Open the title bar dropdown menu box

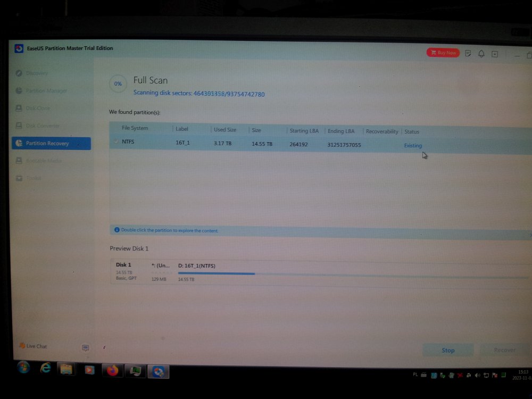tap(495, 54)
